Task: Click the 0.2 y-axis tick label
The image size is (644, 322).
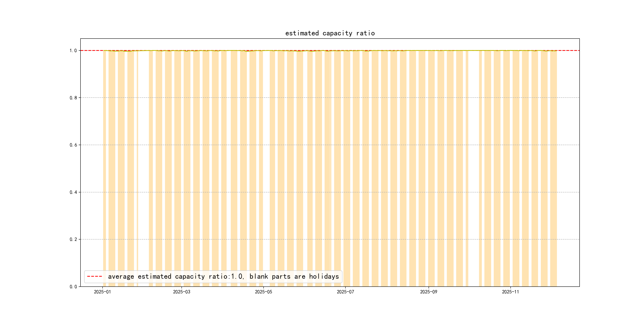Action: coord(73,240)
